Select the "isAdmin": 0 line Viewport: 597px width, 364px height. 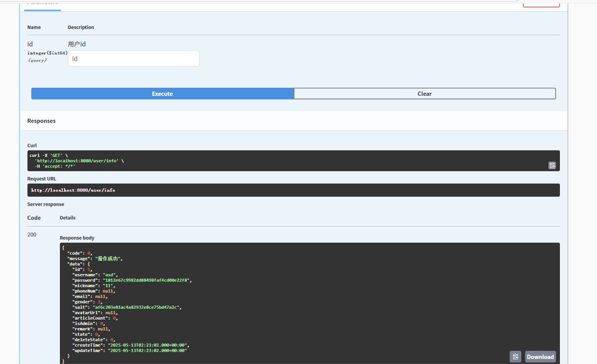(88, 323)
